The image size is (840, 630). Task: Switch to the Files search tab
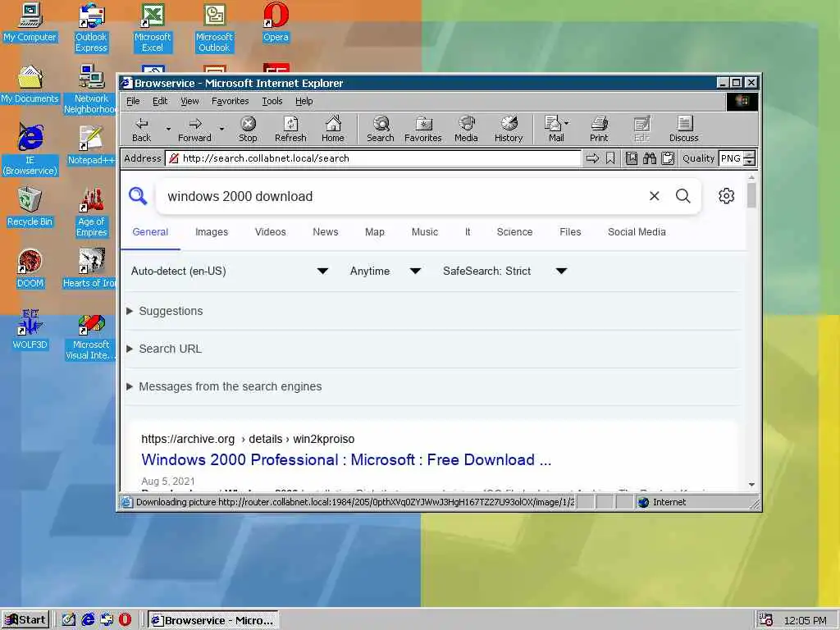[x=570, y=232]
